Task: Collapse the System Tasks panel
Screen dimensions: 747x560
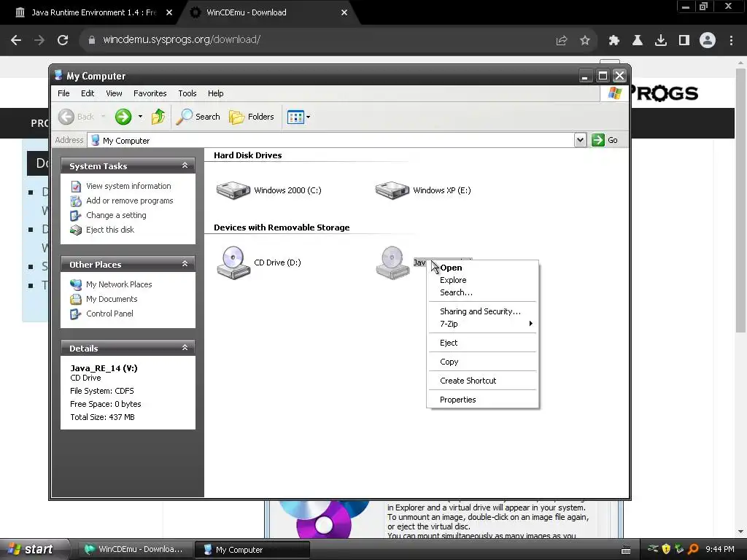Action: 185,166
